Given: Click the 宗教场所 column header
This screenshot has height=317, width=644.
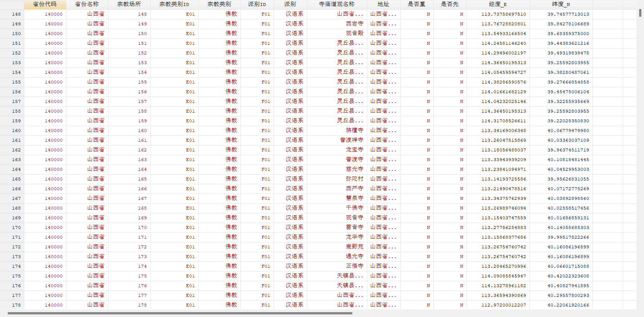Looking at the screenshot, I should pyautogui.click(x=129, y=4).
